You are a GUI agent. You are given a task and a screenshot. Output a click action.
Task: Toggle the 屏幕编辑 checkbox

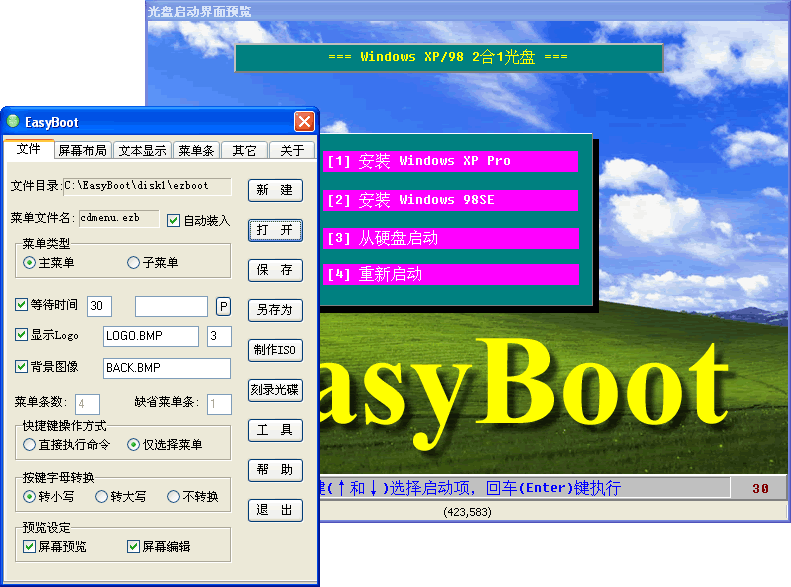tap(133, 547)
